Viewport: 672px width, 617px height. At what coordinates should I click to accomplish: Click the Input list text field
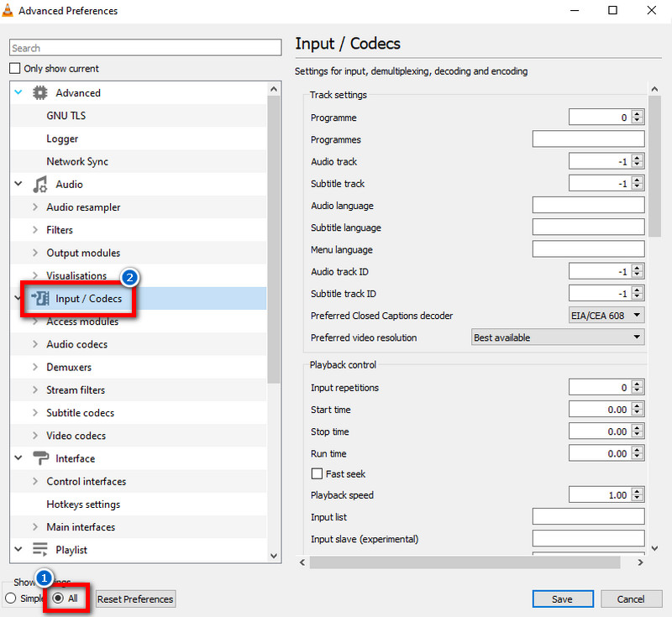(589, 517)
